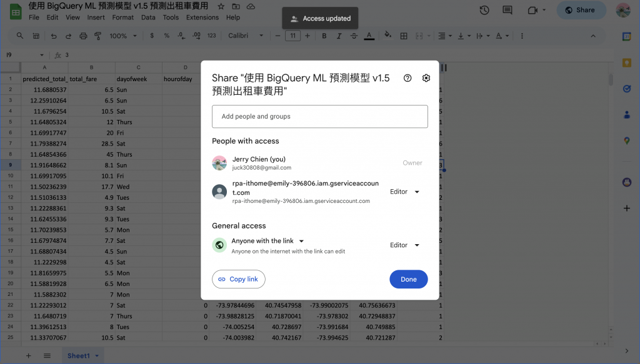This screenshot has width=640, height=364.
Task: Open the Google Calendar side panel icon
Action: click(627, 37)
